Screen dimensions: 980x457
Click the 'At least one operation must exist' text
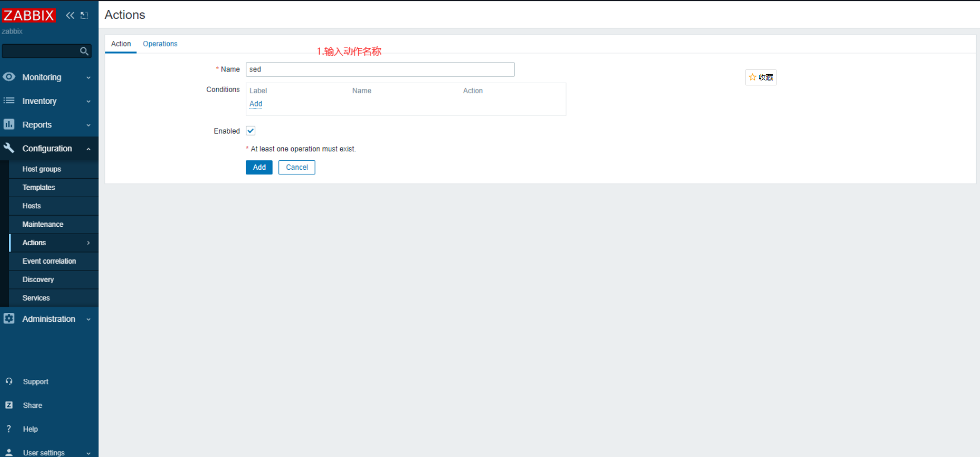pos(303,149)
